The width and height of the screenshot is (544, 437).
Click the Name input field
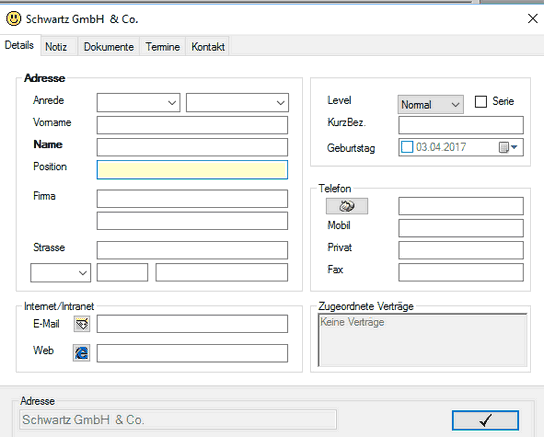(192, 147)
